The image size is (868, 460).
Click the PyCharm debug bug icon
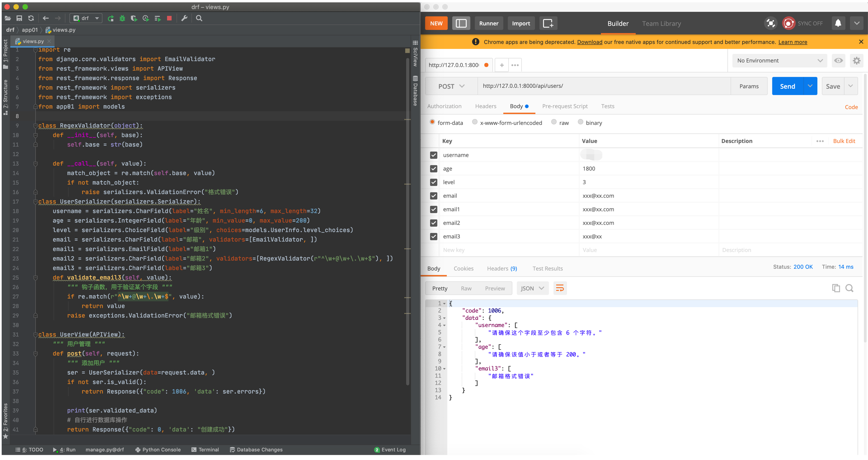pyautogui.click(x=122, y=18)
